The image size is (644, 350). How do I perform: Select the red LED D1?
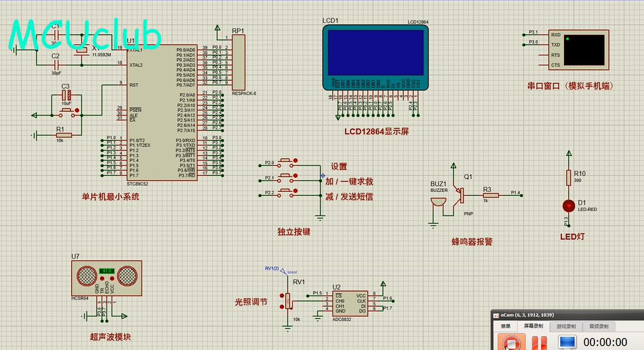(568, 205)
